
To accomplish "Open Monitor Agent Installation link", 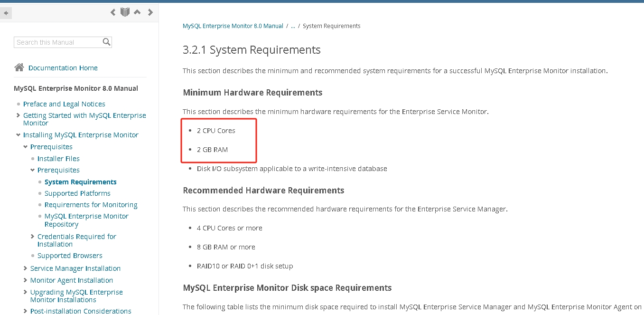I will (72, 280).
